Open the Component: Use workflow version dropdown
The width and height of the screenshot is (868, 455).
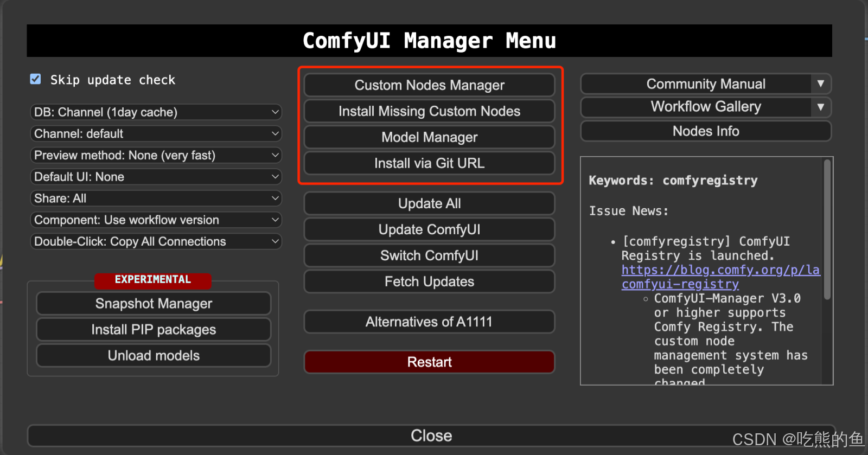[156, 220]
